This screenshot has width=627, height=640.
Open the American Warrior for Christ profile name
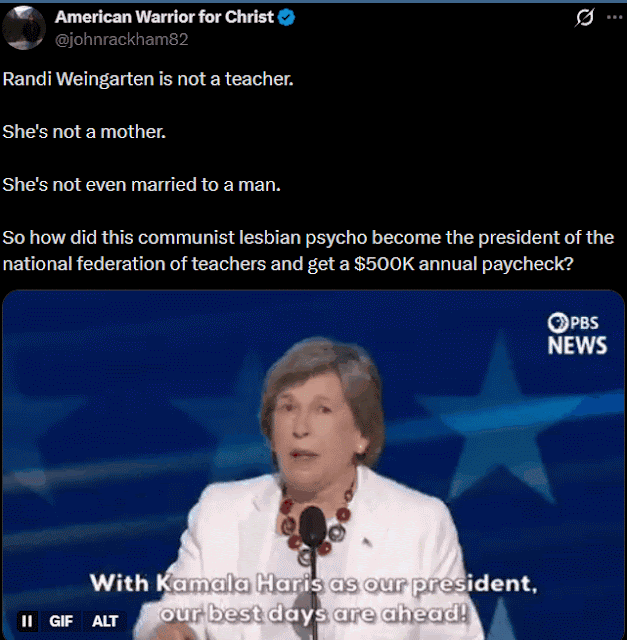coord(164,17)
